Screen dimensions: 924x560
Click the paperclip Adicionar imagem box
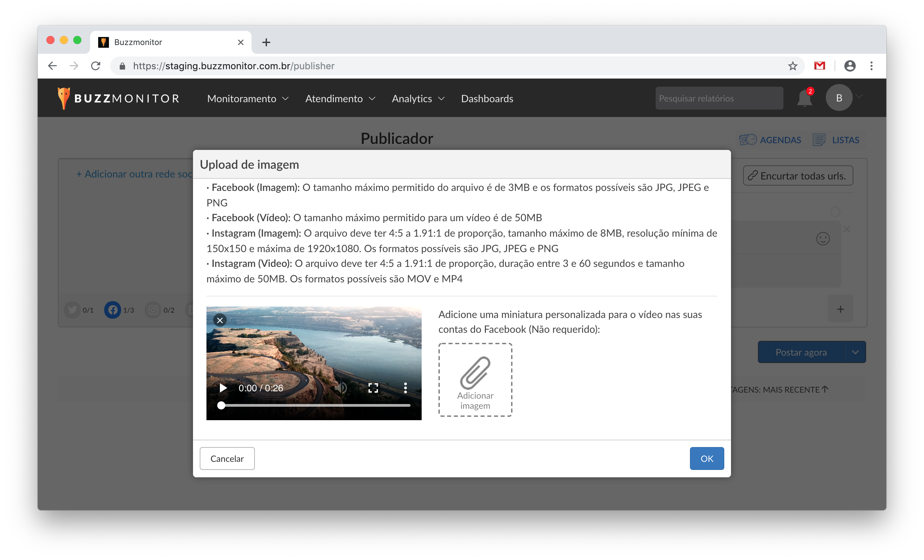[475, 379]
